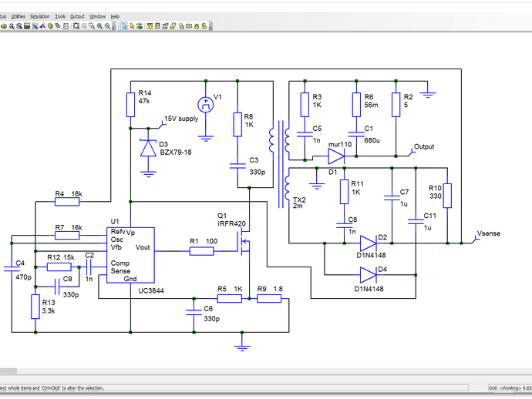Activate the standard select pointer tool

(124, 25)
